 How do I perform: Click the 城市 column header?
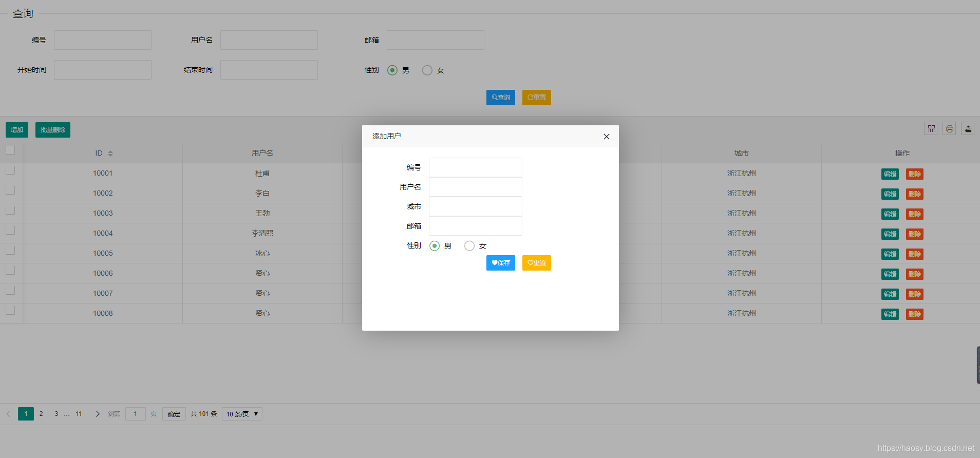[x=742, y=153]
